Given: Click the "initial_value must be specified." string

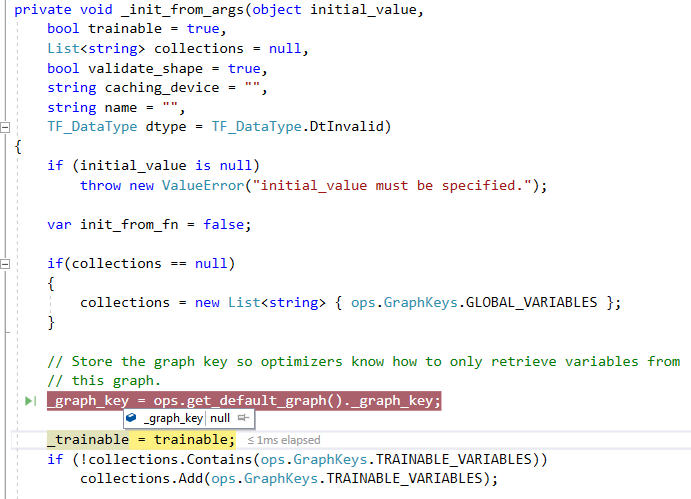Looking at the screenshot, I should pyautogui.click(x=393, y=186).
